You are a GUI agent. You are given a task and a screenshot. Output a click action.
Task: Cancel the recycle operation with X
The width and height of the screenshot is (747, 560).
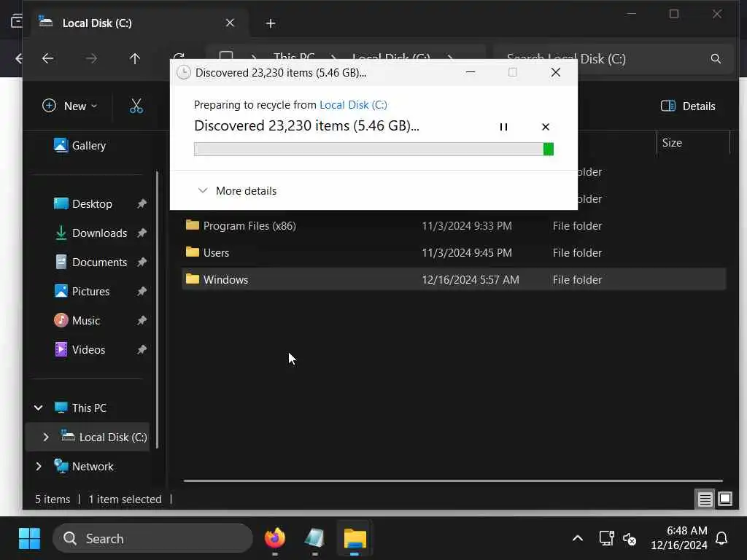click(546, 127)
